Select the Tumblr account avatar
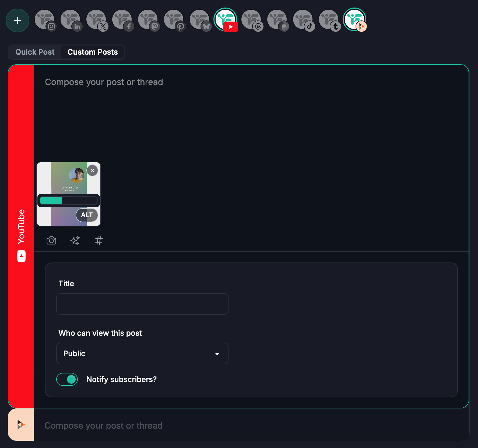This screenshot has height=448, width=478. (x=329, y=20)
